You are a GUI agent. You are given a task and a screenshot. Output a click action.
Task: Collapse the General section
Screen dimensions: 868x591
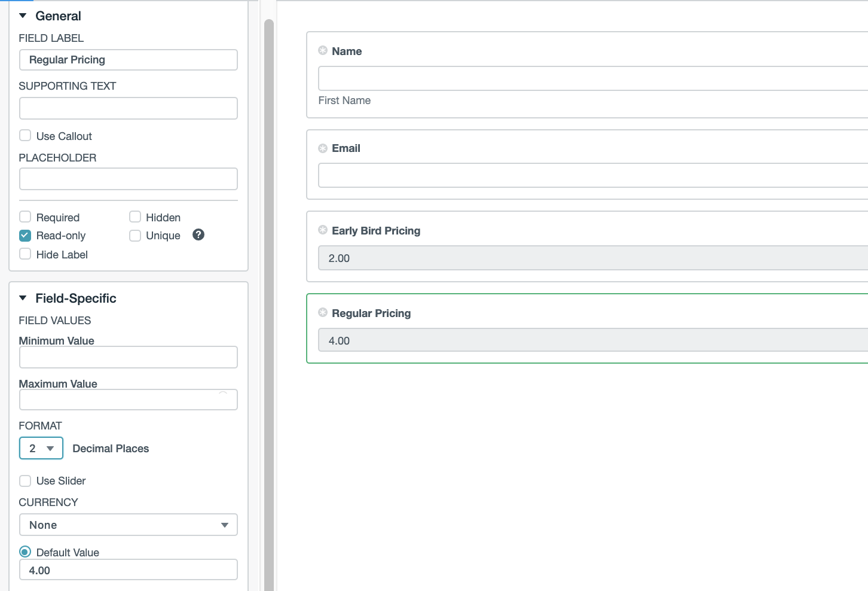(23, 16)
